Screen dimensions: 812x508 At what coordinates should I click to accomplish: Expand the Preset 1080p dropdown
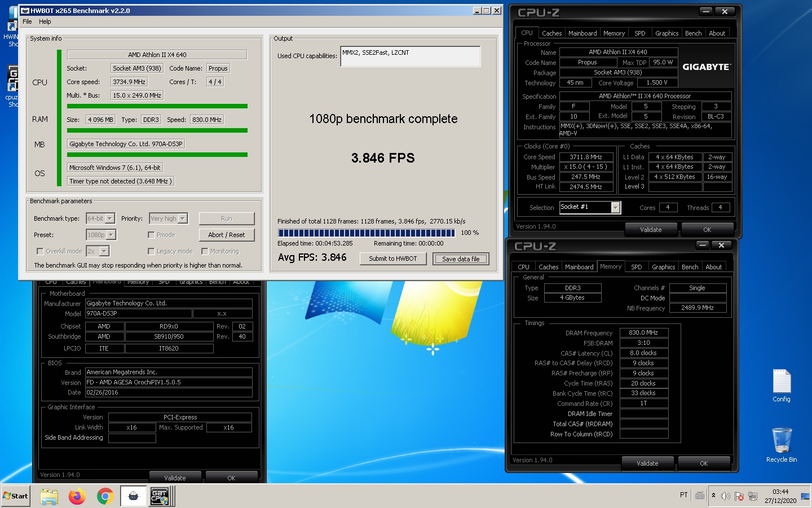[111, 235]
